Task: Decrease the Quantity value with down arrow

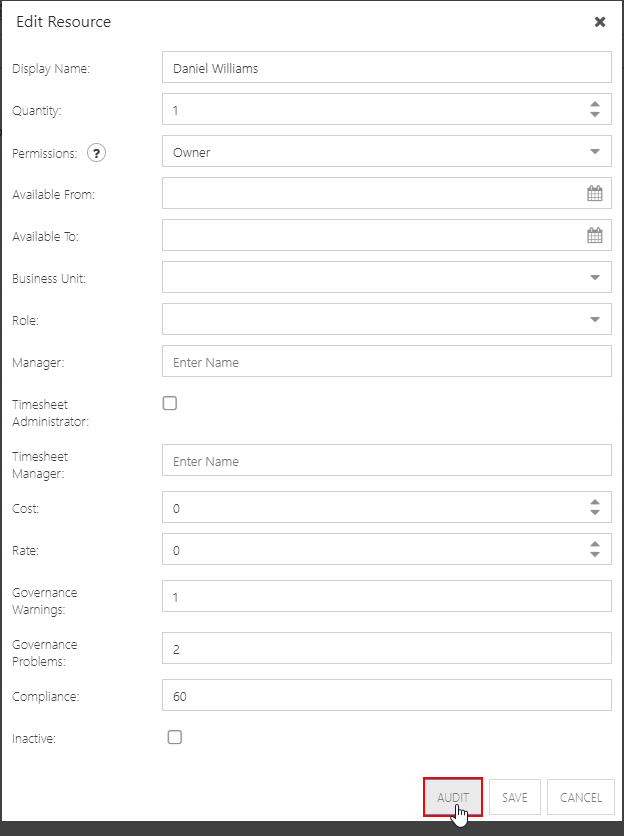Action: tap(595, 114)
